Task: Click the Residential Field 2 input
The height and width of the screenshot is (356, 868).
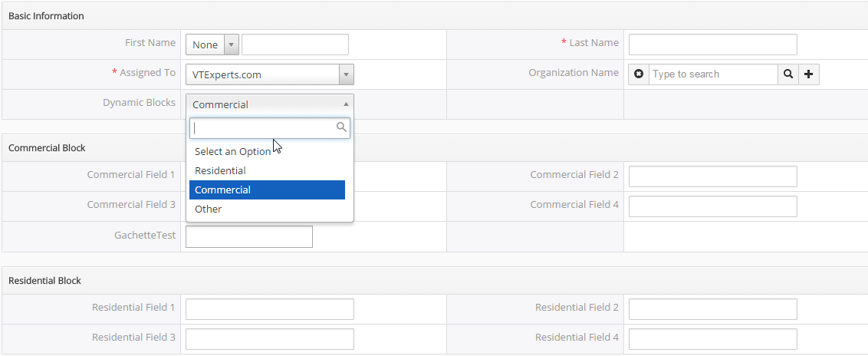Action: 713,309
